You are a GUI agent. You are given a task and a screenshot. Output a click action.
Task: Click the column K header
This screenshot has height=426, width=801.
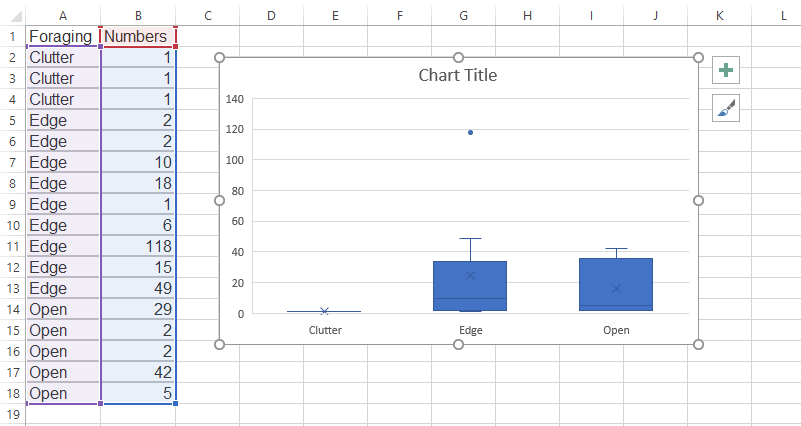[x=720, y=15]
